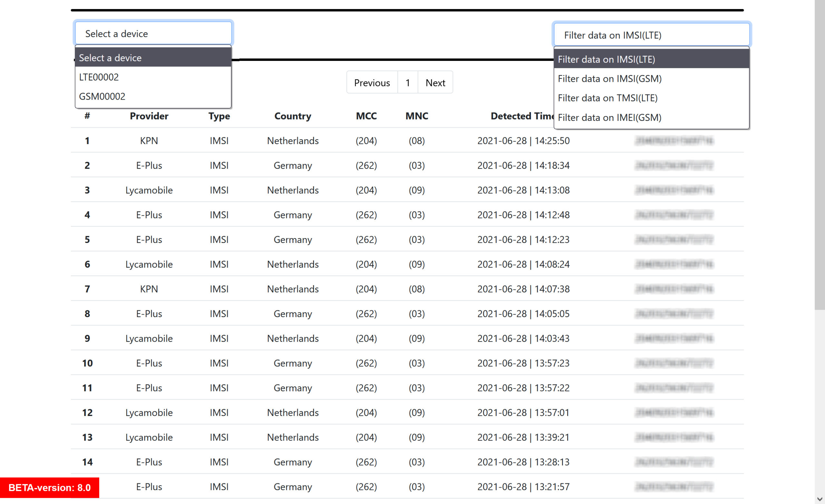Go to the Previous page

[372, 82]
